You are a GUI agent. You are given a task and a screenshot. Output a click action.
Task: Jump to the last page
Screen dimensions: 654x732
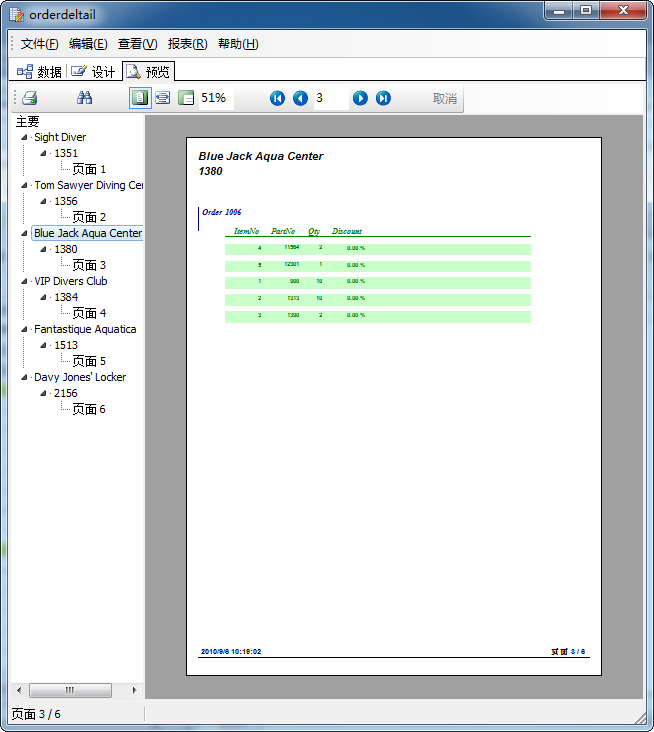tap(383, 98)
